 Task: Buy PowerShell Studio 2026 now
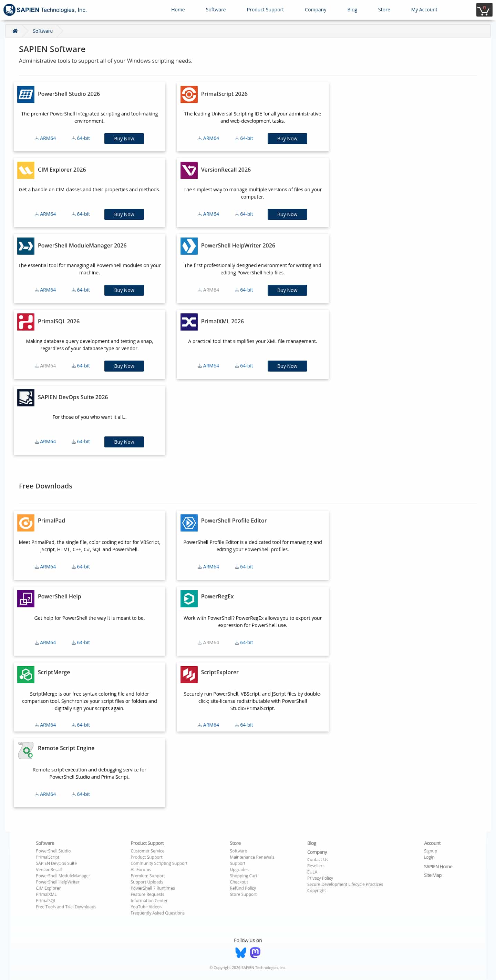pyautogui.click(x=124, y=139)
